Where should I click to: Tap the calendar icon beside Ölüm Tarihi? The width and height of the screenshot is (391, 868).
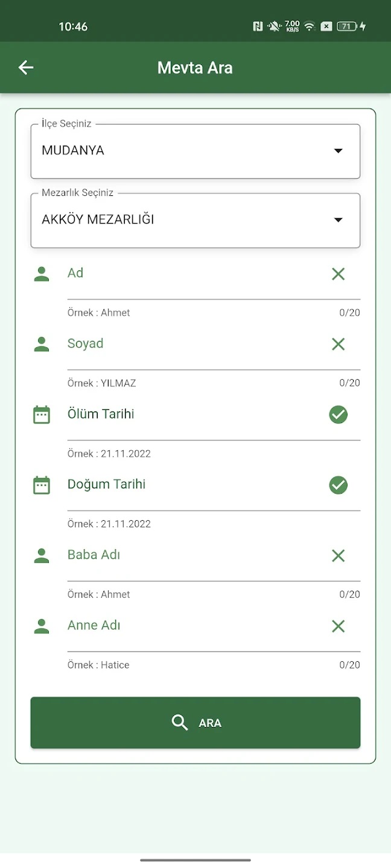(42, 415)
